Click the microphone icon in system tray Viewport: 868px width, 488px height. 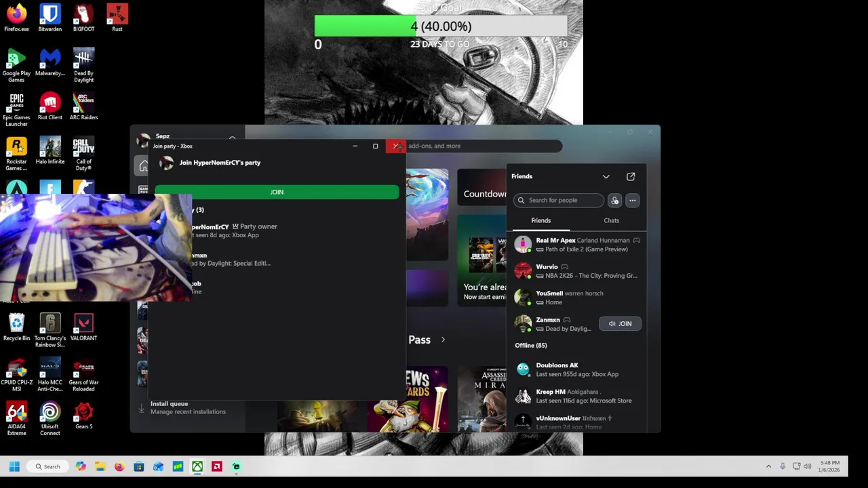coord(783,466)
